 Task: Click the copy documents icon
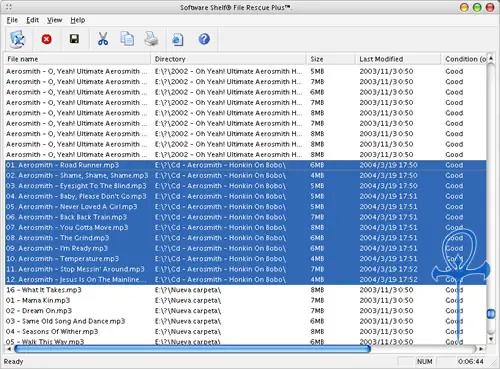(127, 39)
